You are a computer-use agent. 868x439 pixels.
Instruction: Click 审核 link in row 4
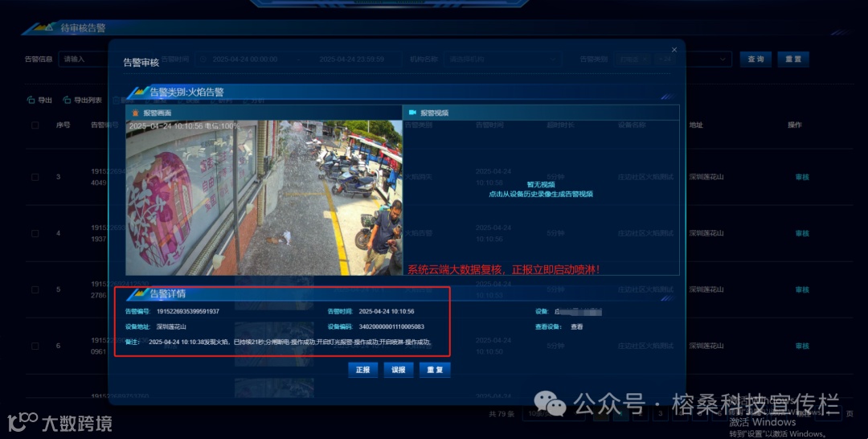coord(802,234)
